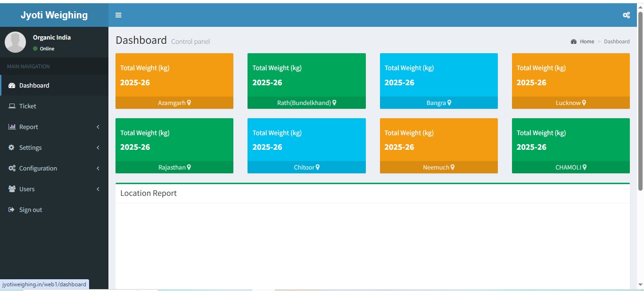This screenshot has width=644, height=291.
Task: Click the Report bar chart icon
Action: pos(12,127)
